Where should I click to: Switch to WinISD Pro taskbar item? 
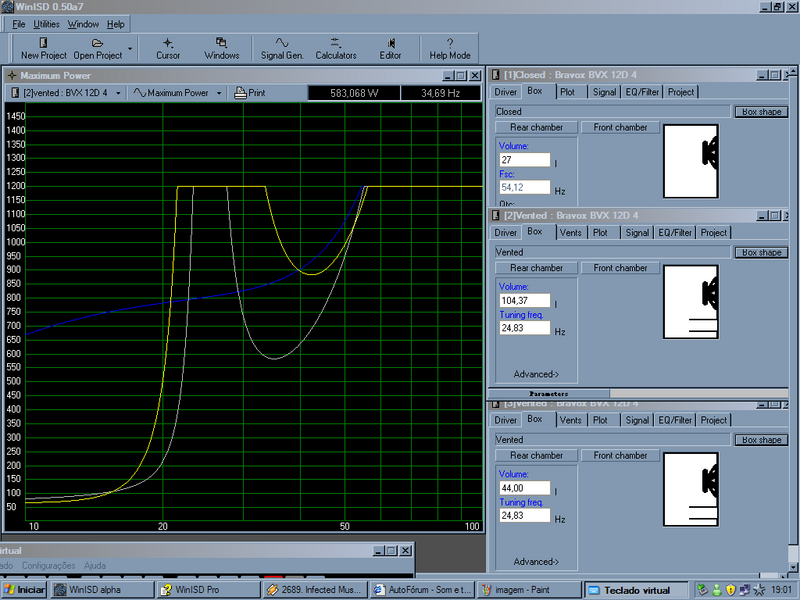coord(209,589)
